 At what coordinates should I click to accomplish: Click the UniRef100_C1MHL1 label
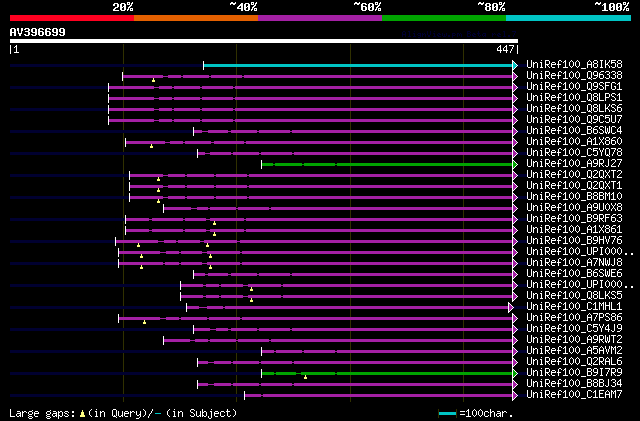574,307
